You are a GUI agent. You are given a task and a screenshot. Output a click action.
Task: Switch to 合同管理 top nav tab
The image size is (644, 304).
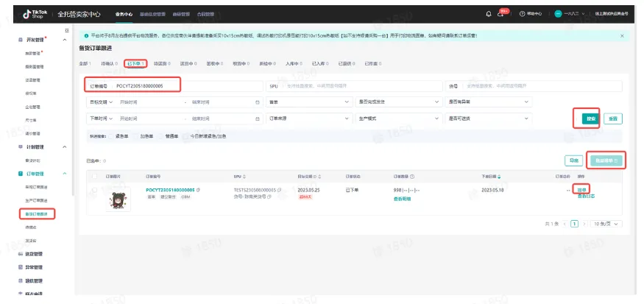(205, 14)
